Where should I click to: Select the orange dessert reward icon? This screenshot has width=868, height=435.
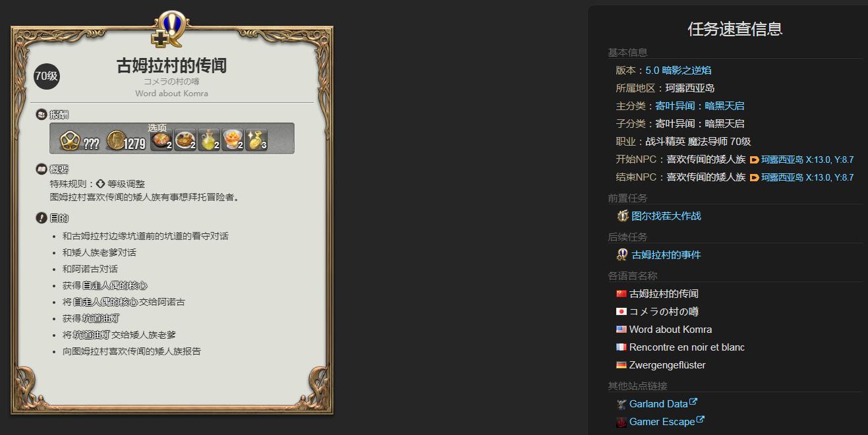click(x=233, y=139)
